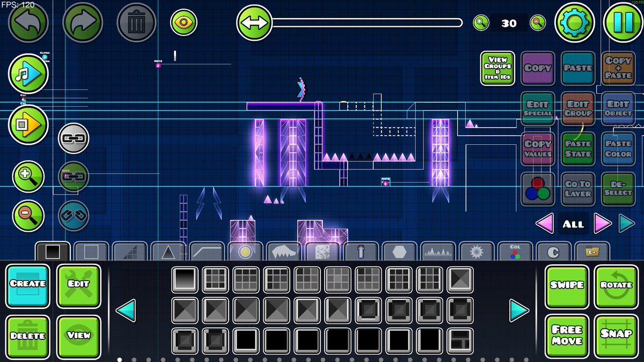Toggle Swipe mode

pos(567,287)
